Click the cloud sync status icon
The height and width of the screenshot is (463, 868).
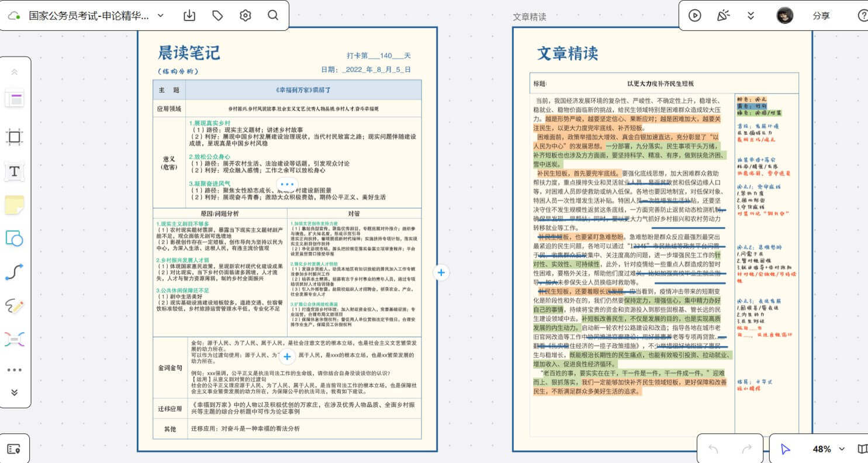(x=14, y=16)
